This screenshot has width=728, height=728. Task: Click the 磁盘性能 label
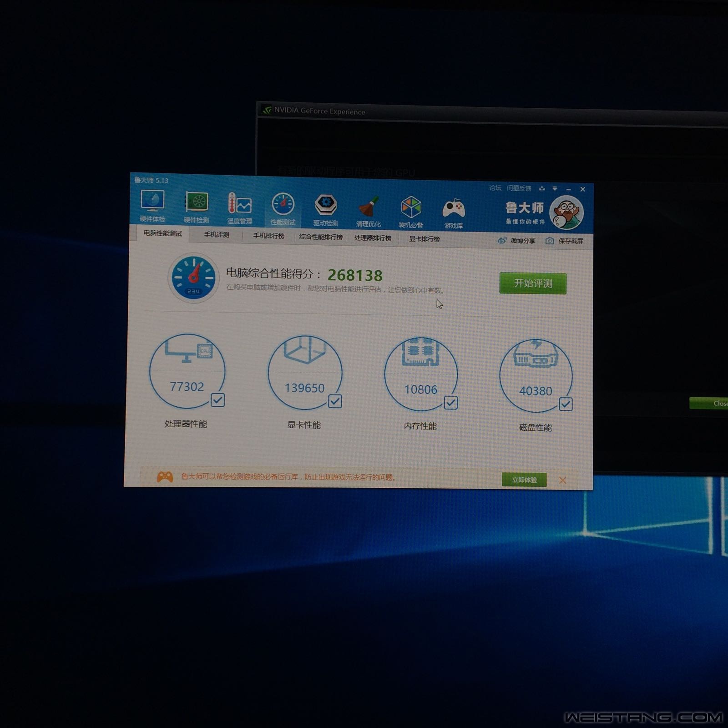click(x=536, y=427)
